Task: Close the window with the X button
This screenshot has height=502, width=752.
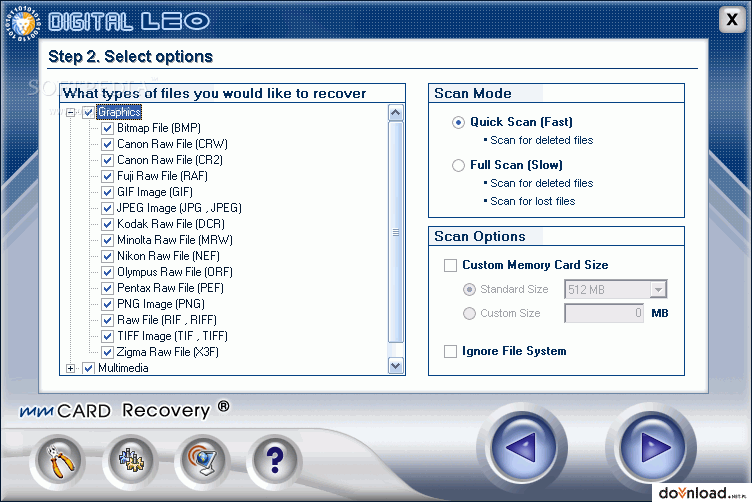Action: click(x=732, y=20)
